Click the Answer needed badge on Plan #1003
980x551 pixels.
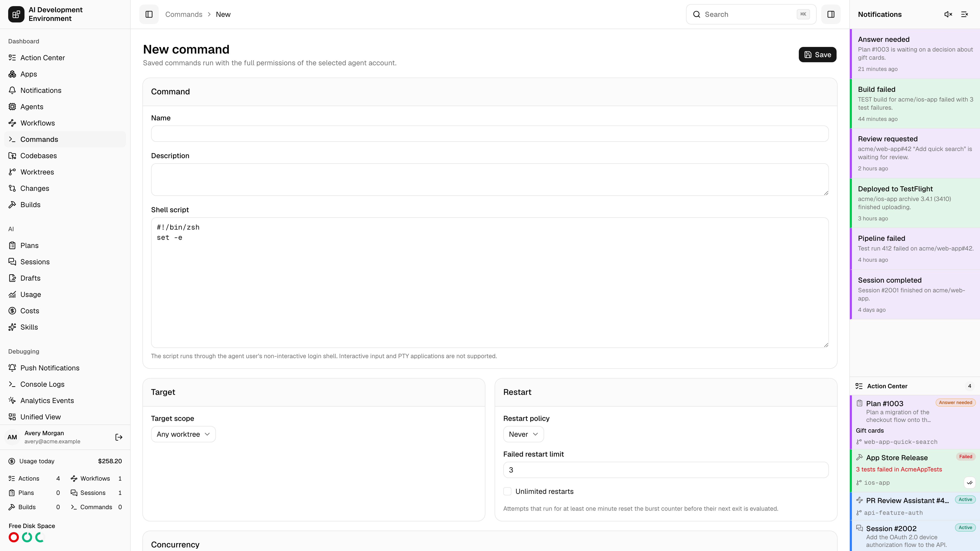(955, 403)
